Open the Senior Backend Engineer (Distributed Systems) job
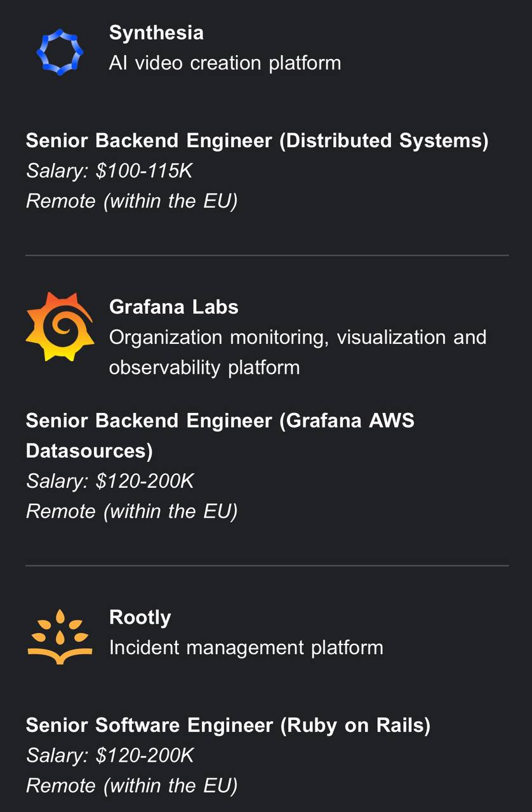Screen dimensions: 532x812 [256, 141]
